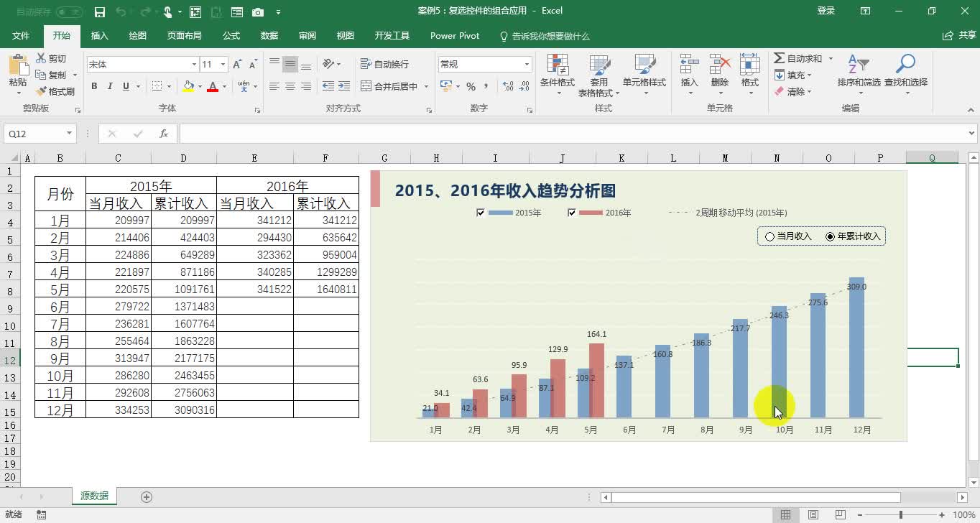Uncheck the 2016年 series checkbox
Screen dimensions: 980x523
[571, 212]
